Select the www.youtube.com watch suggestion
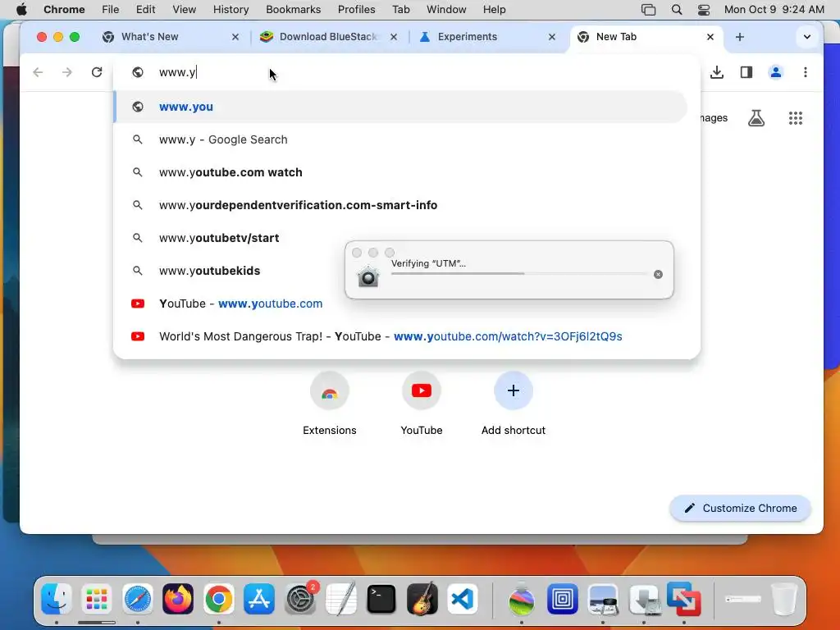840x630 pixels. 400,172
